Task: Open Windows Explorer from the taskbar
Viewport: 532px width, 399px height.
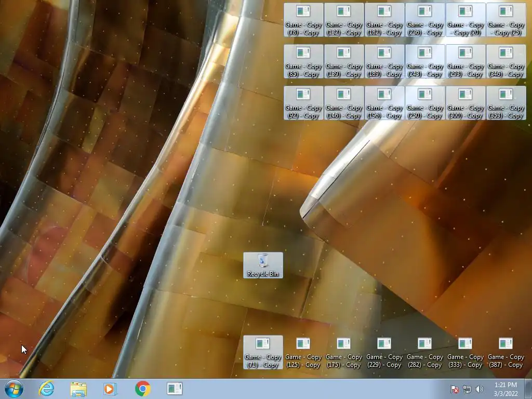Action: tap(78, 389)
